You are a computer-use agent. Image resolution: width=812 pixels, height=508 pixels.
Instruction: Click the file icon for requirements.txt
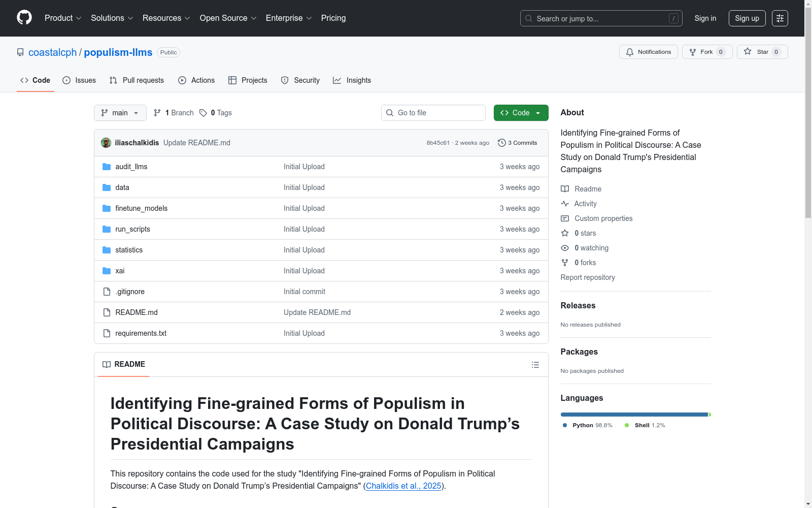107,333
